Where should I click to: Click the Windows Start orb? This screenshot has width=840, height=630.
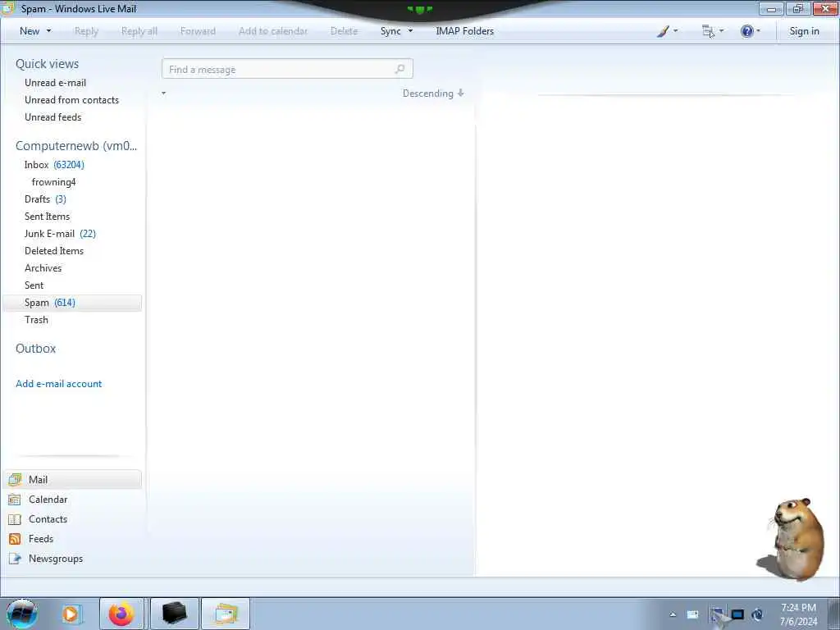[22, 614]
